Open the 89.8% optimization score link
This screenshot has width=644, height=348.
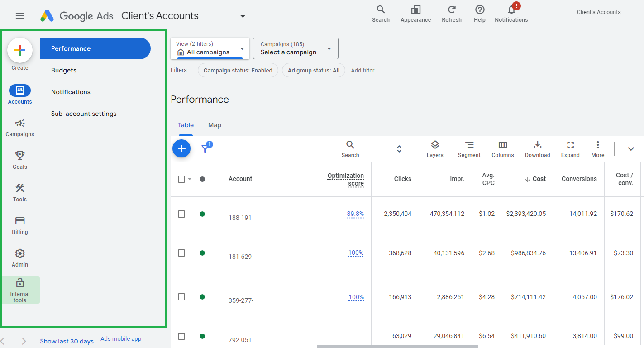tap(355, 214)
